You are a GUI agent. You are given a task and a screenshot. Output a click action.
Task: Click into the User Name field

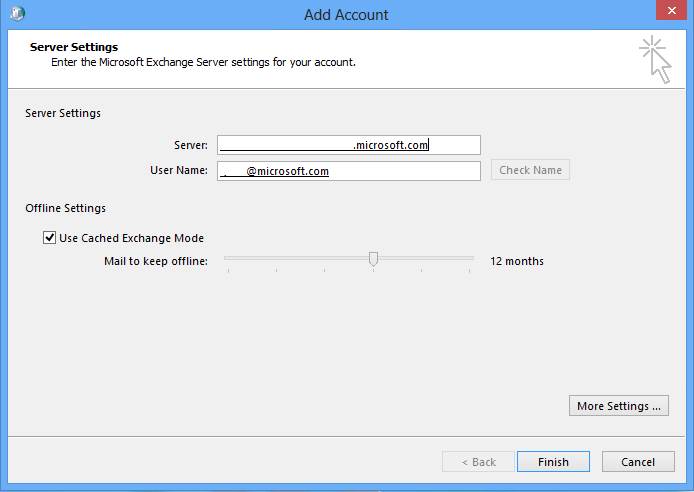point(349,171)
